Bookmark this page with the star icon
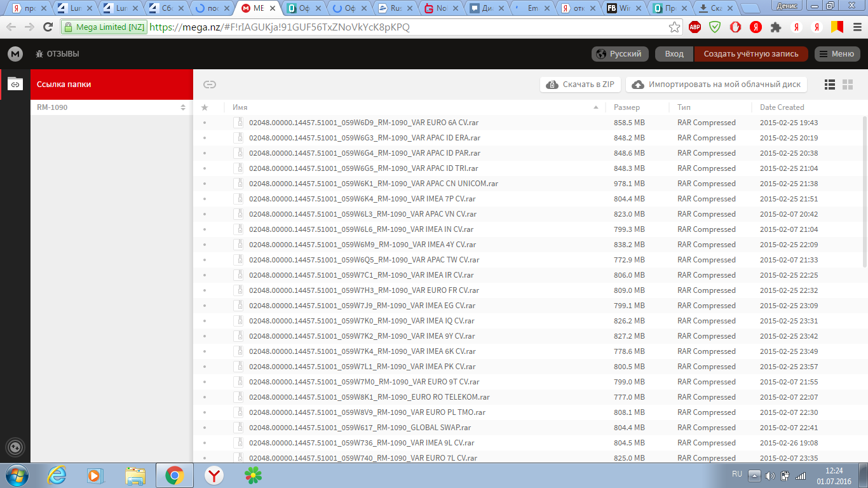 click(x=674, y=27)
